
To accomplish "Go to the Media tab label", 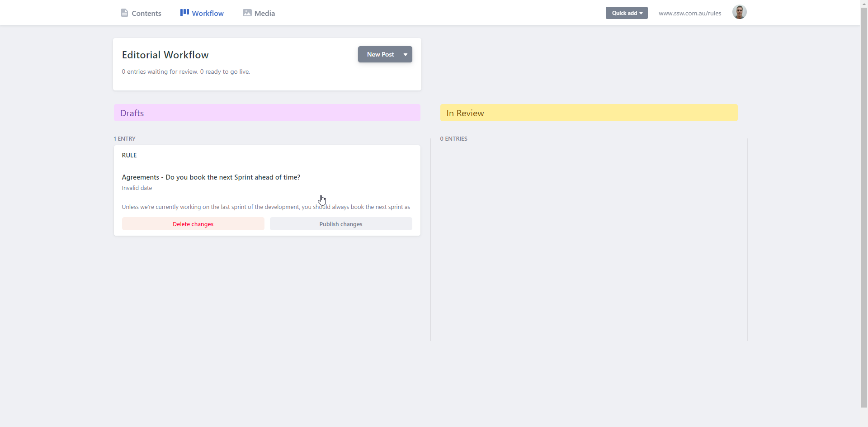I will tap(264, 14).
